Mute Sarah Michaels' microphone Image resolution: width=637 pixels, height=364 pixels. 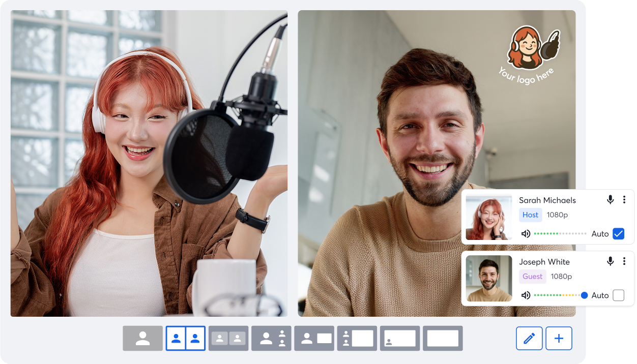[x=610, y=200]
